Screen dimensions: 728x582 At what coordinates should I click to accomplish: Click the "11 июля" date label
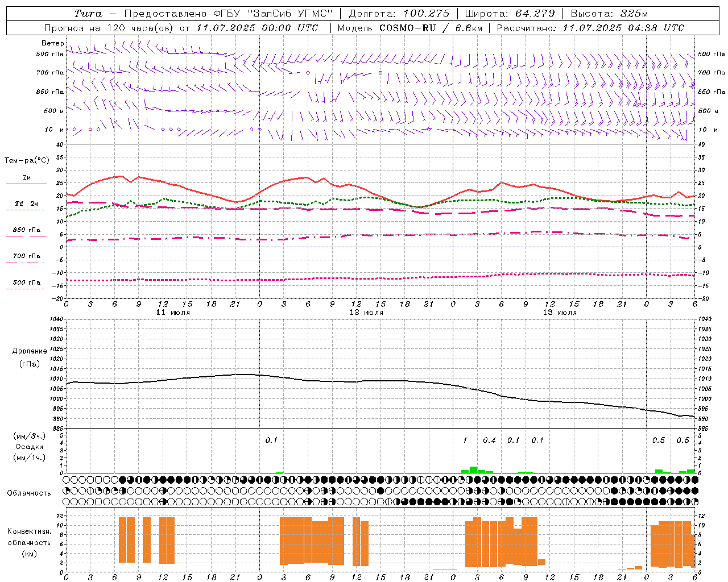click(x=173, y=313)
